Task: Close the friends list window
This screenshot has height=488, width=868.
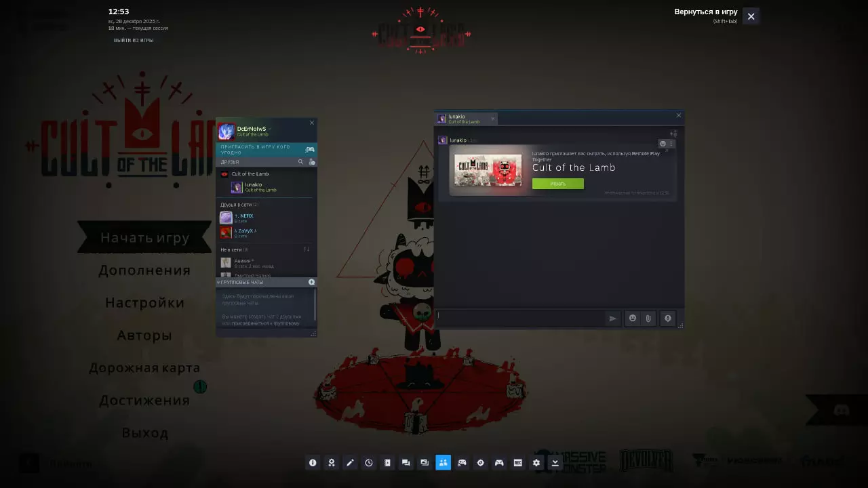Action: (x=312, y=123)
